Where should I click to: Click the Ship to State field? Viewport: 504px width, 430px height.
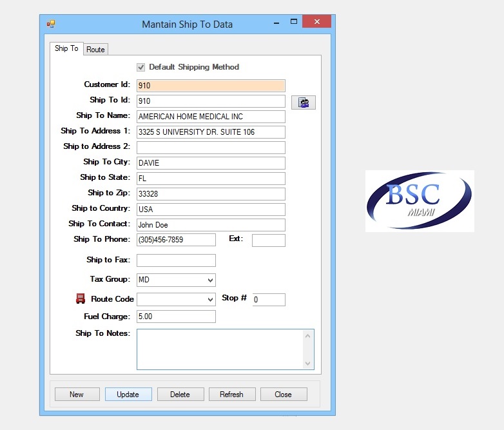211,178
